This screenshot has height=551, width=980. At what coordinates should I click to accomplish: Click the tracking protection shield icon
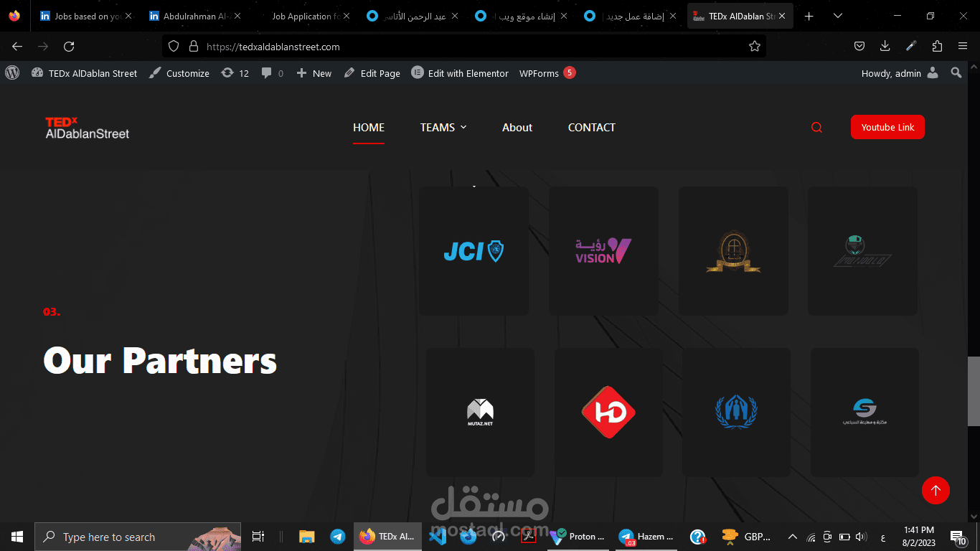(x=173, y=47)
